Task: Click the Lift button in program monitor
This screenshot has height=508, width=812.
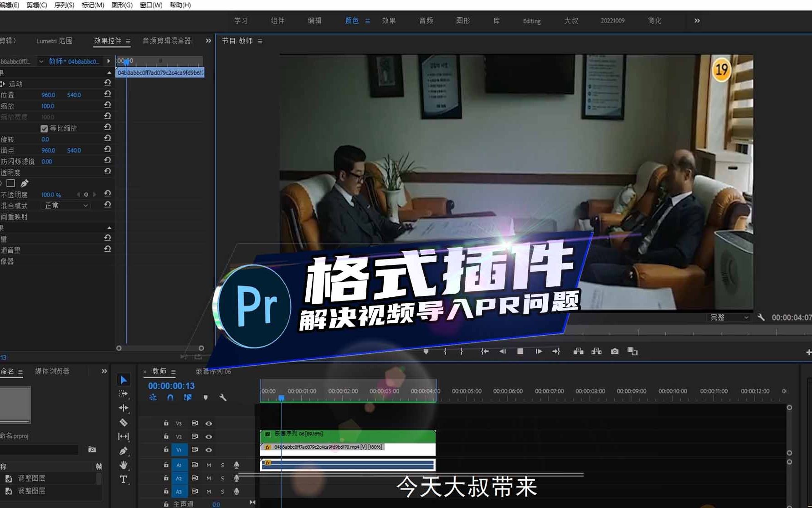Action: pyautogui.click(x=578, y=351)
